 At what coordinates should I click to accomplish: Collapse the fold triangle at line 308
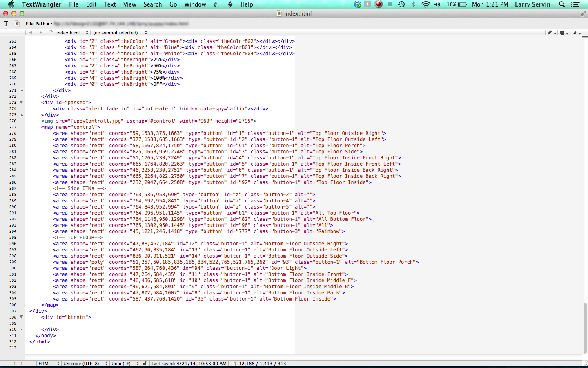22,317
